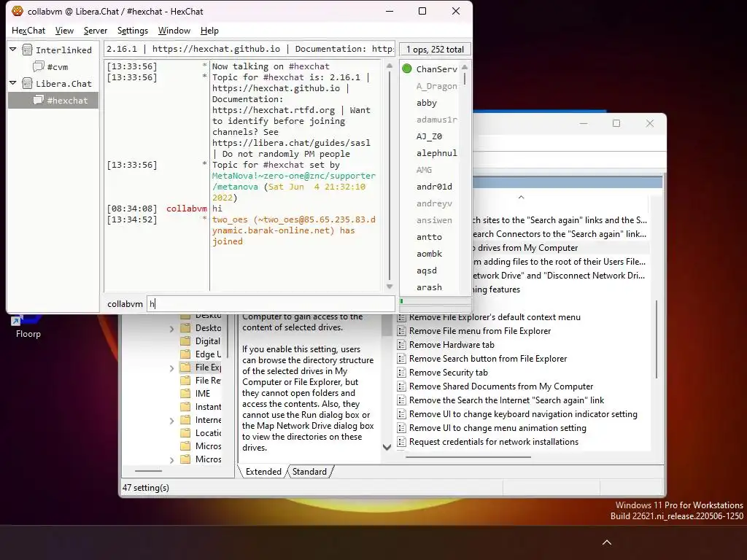Click the description pane scroll-down arrow
747x560 pixels.
387,447
